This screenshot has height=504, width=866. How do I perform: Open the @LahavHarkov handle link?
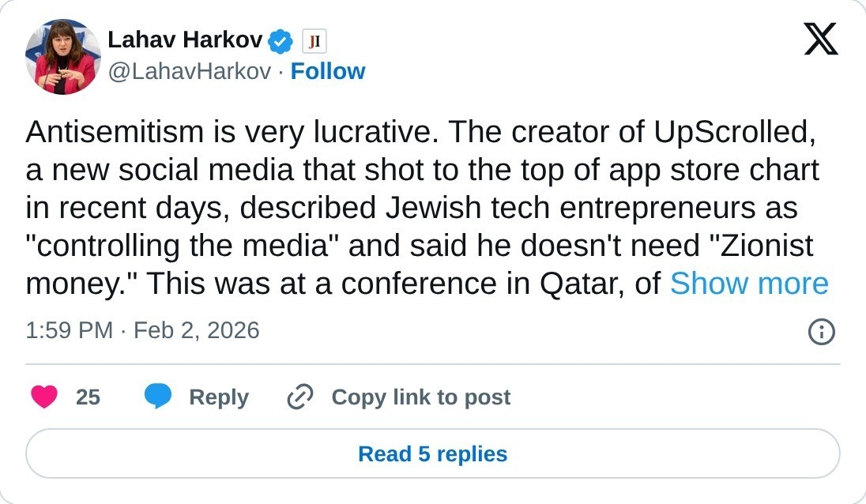[189, 71]
